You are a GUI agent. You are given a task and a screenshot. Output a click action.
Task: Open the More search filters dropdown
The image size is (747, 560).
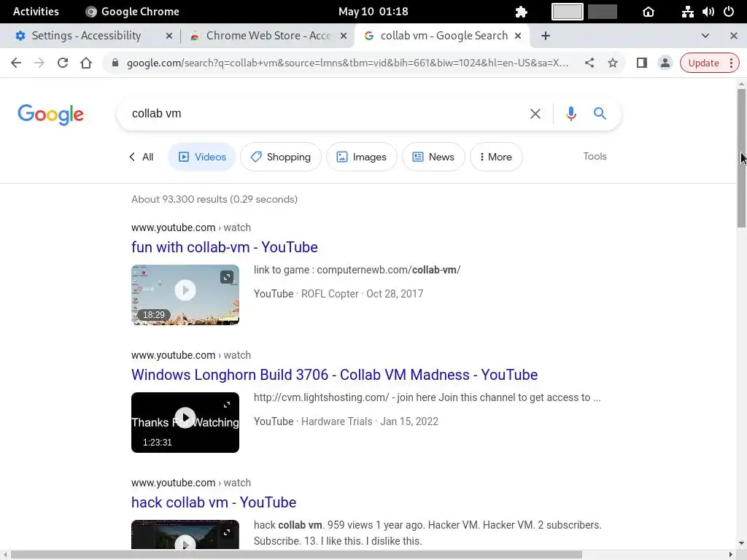[496, 157]
